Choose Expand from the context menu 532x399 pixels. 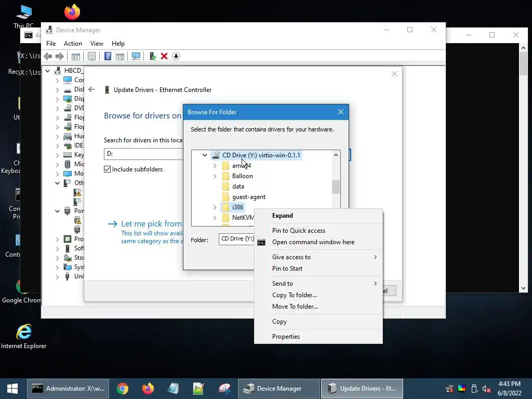coord(318,216)
